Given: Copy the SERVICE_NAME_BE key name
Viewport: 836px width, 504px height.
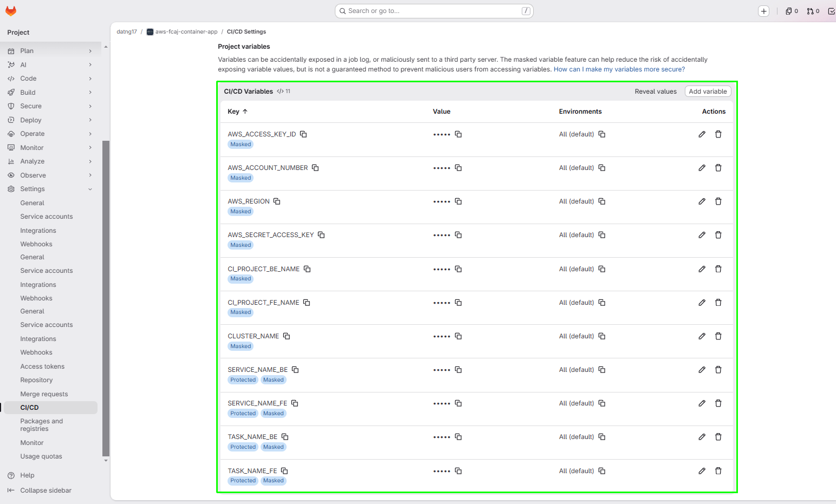Looking at the screenshot, I should coord(295,370).
